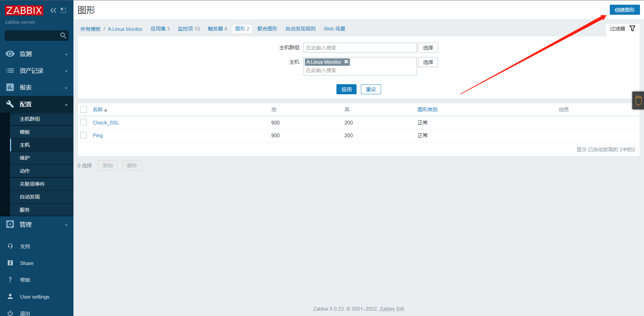The height and width of the screenshot is (316, 644).
Task: Switch to 触发器 4 tab
Action: point(217,29)
